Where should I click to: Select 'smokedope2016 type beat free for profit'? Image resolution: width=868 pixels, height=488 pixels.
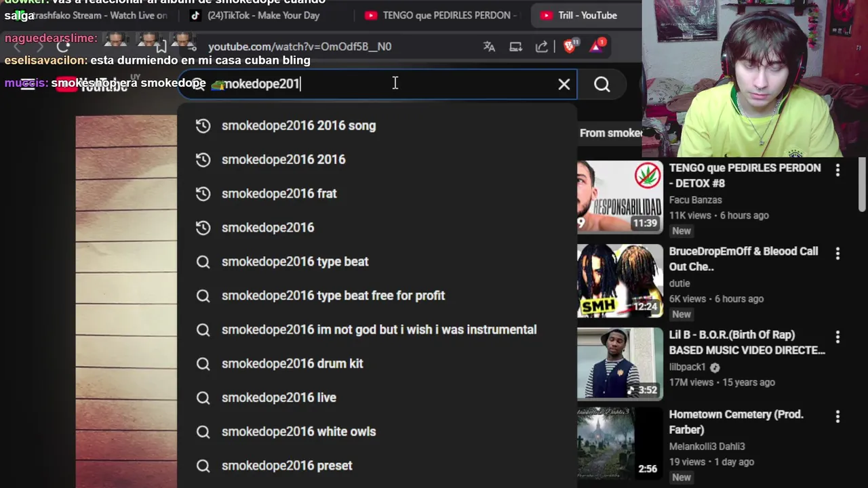click(376, 296)
